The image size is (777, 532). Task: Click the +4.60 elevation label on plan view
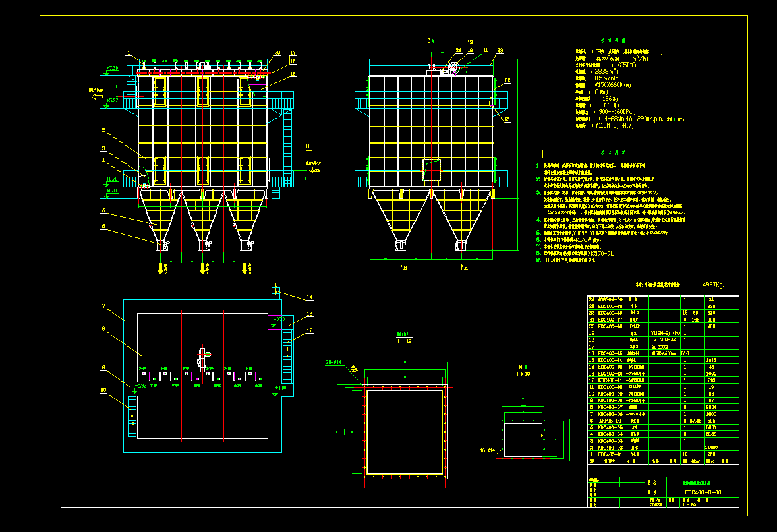(x=279, y=389)
